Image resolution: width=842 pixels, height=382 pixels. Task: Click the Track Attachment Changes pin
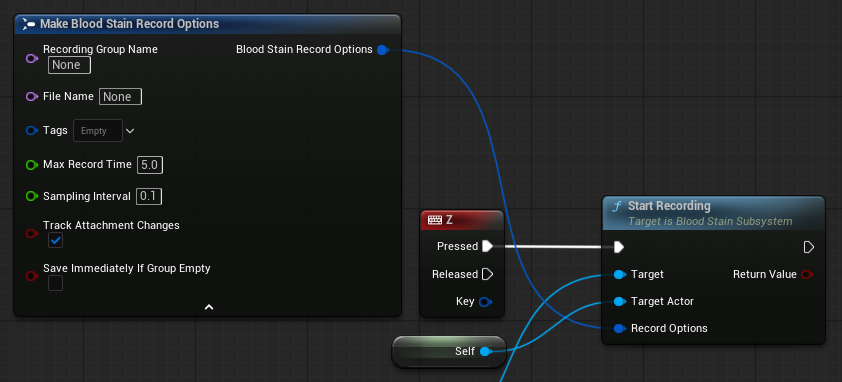[32, 234]
